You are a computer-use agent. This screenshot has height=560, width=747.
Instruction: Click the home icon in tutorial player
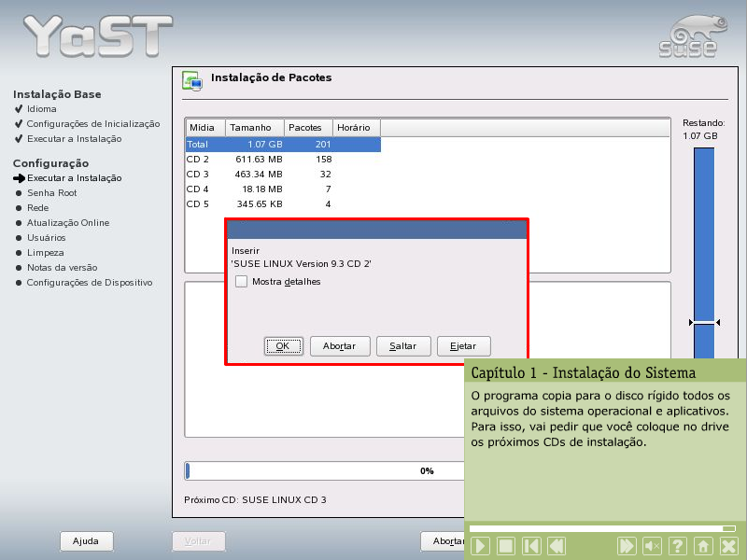pos(703,546)
